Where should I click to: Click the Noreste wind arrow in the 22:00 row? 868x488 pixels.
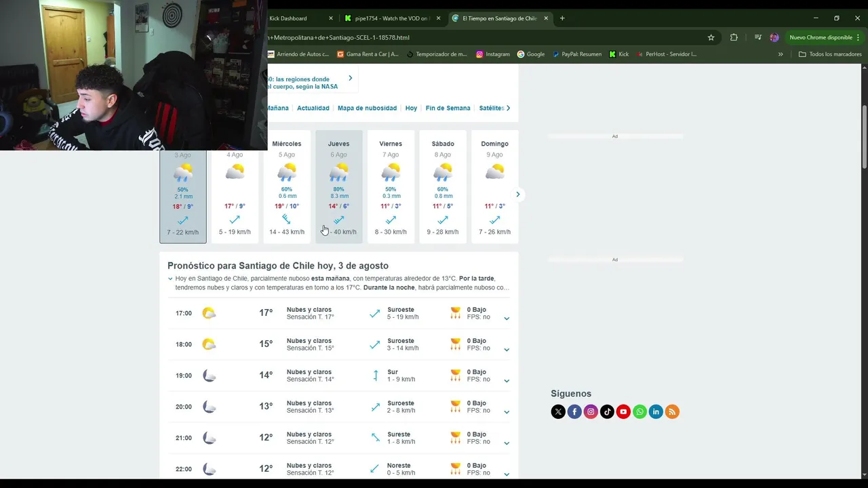(x=375, y=469)
